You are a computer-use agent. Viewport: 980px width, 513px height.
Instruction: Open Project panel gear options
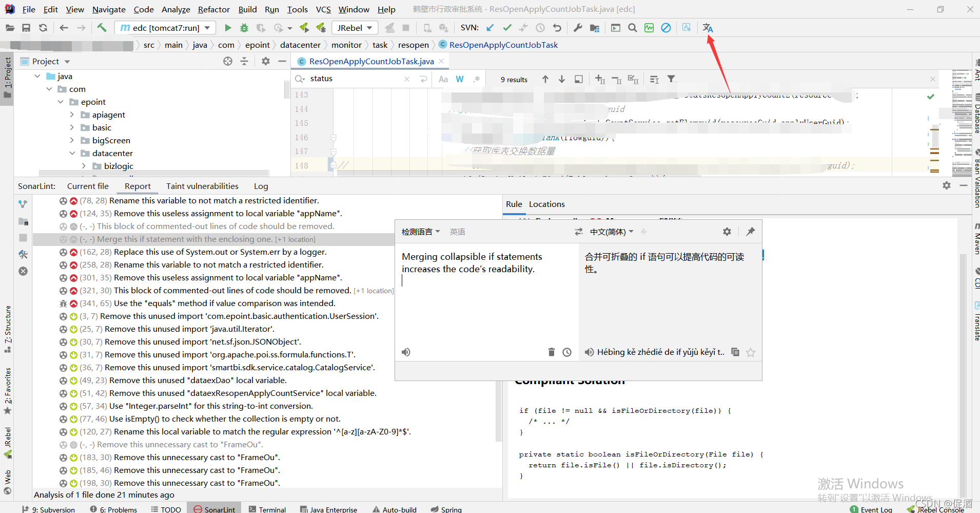click(x=265, y=61)
